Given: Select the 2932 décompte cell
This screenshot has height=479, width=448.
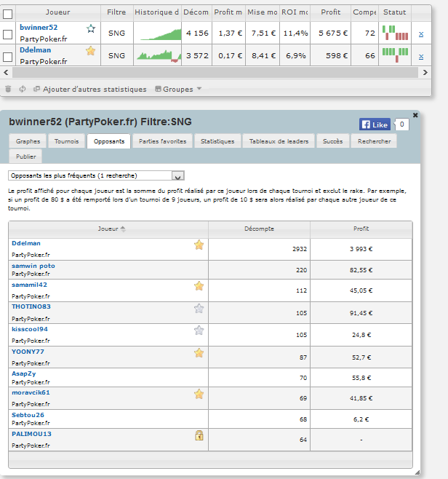Looking at the screenshot, I should pos(259,249).
